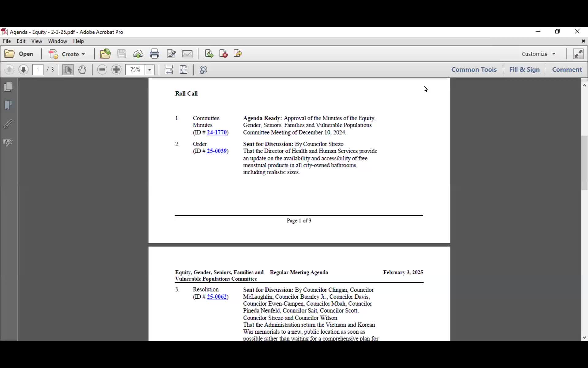Click the zoom out minus button
Screen dimensions: 588x368
(x=102, y=70)
